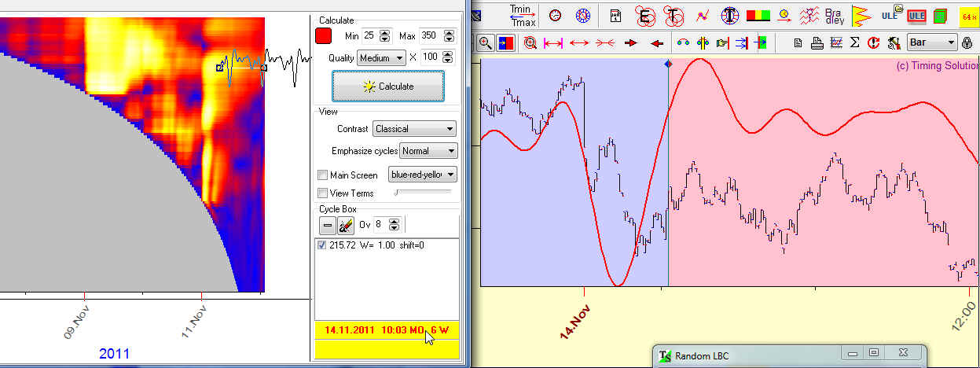The height and width of the screenshot is (368, 980).
Task: Click the red right arrow scroll icon
Action: point(630,43)
